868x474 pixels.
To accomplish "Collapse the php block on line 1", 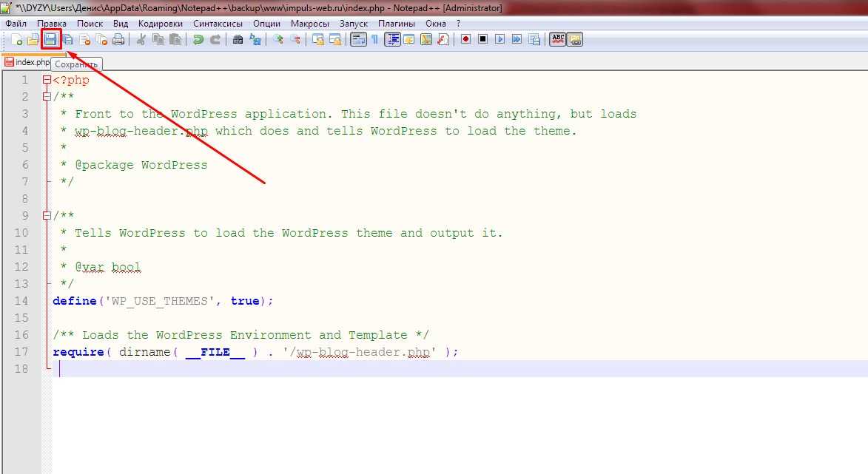I will [x=47, y=81].
